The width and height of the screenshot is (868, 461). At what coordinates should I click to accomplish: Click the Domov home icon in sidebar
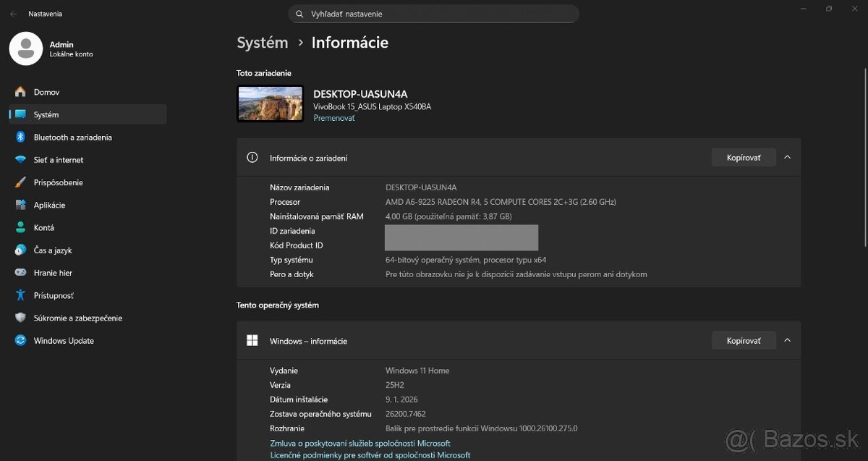coord(20,92)
